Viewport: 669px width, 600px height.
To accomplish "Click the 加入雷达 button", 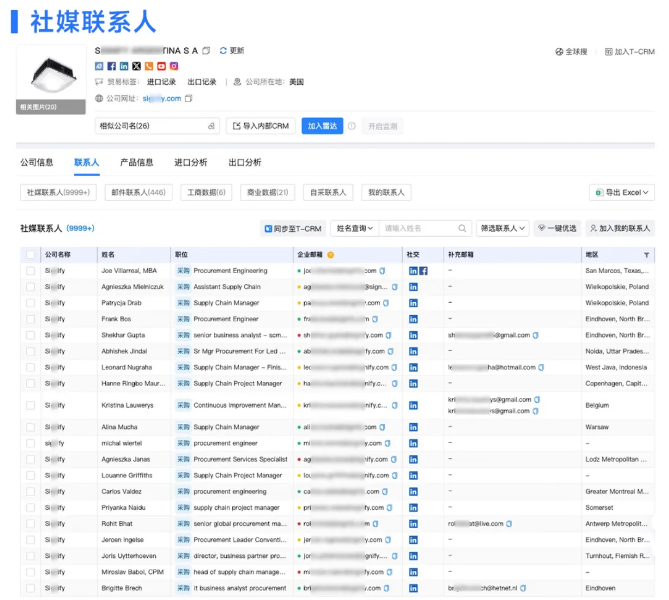I will coord(322,126).
